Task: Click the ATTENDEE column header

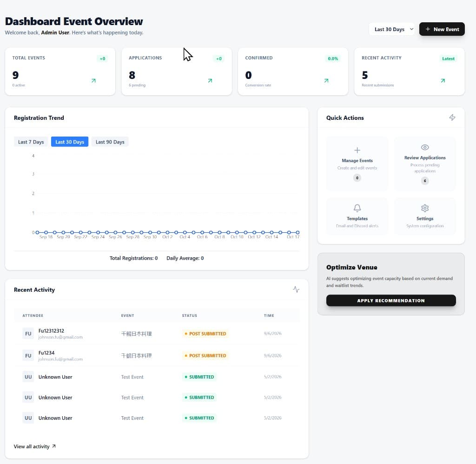Action: click(33, 315)
